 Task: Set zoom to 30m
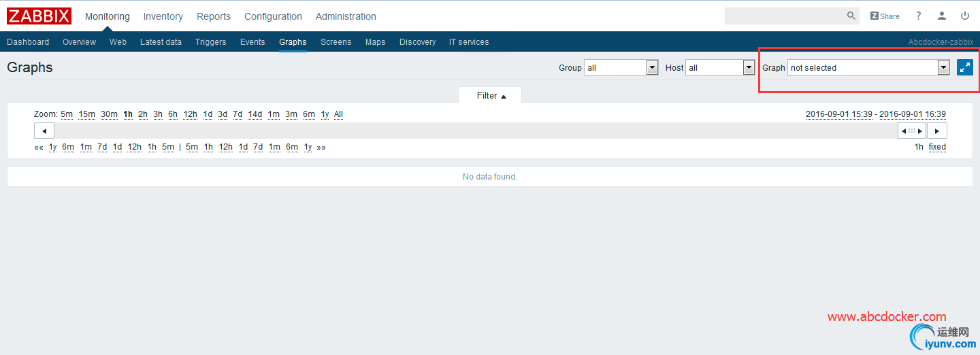[110, 114]
